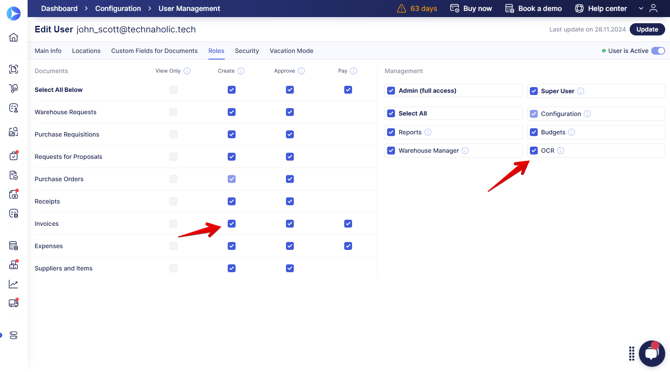Click the app logo at top left
670x372 pixels.
point(14,13)
